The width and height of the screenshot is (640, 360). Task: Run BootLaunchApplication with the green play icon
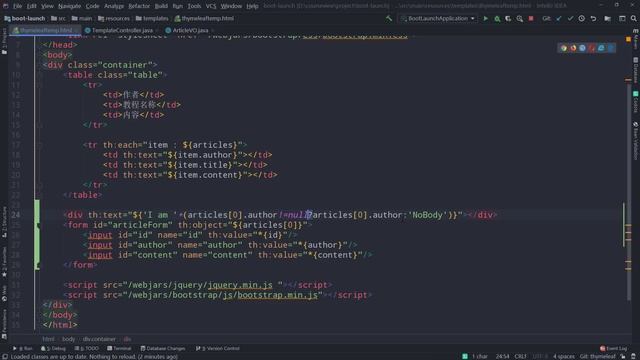click(485, 18)
